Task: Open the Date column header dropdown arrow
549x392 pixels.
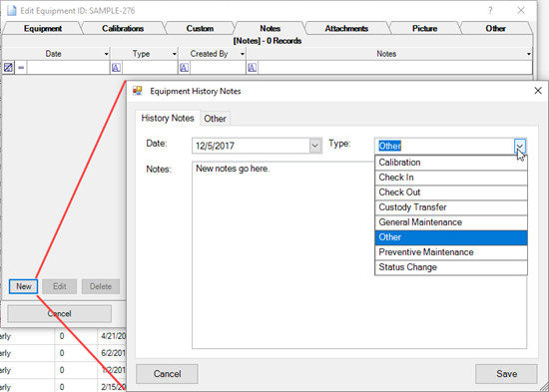Action: pyautogui.click(x=106, y=54)
